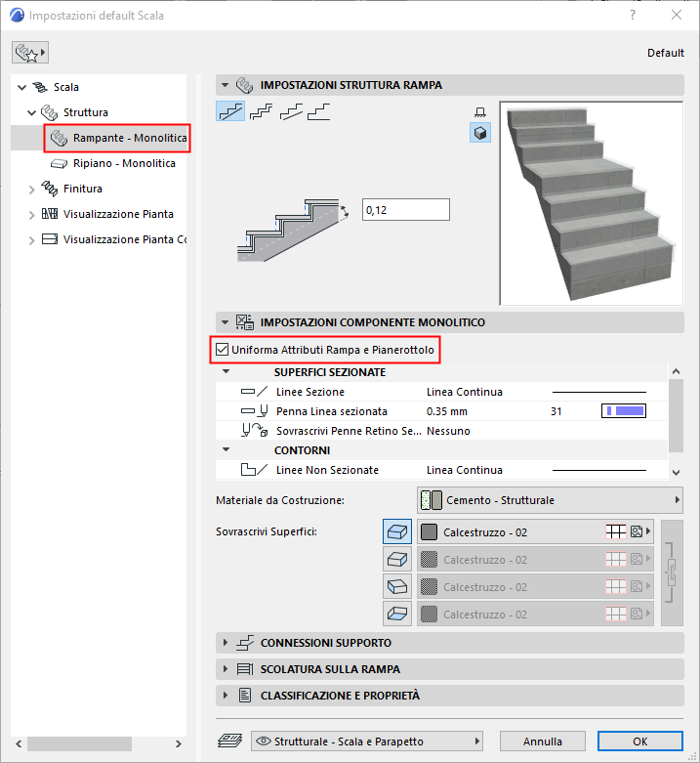Toggle second surface override button
700x763 pixels.
click(397, 559)
